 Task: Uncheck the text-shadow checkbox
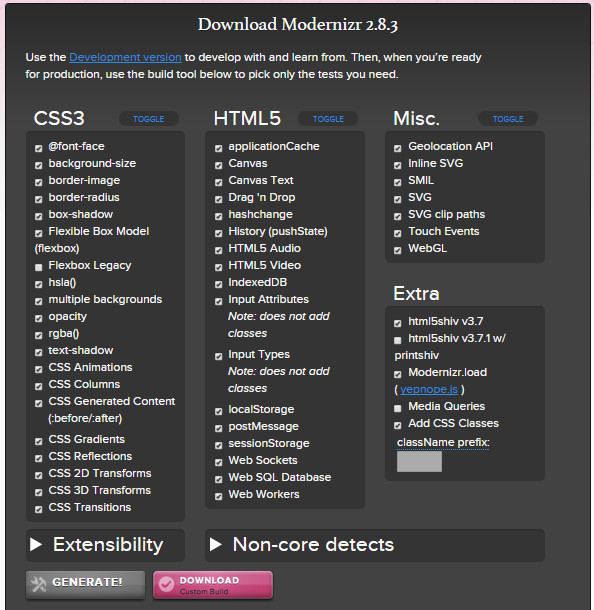pos(39,352)
